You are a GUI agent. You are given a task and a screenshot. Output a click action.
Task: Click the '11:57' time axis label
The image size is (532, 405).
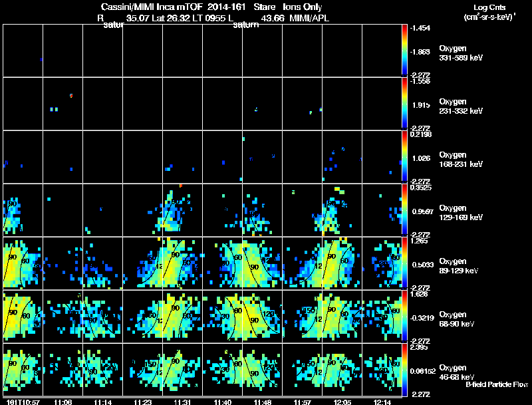[x=303, y=402]
